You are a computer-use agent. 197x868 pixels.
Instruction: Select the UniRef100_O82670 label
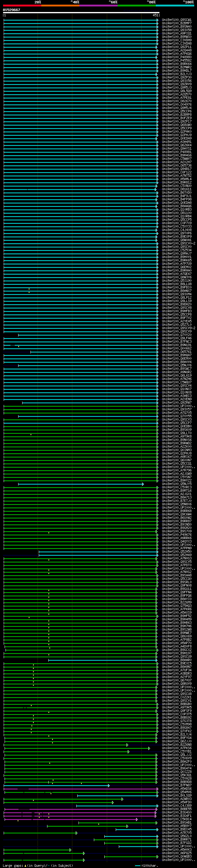click(176, 101)
